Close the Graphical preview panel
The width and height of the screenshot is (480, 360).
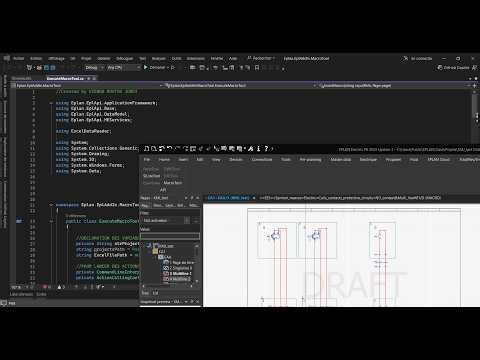click(x=197, y=302)
